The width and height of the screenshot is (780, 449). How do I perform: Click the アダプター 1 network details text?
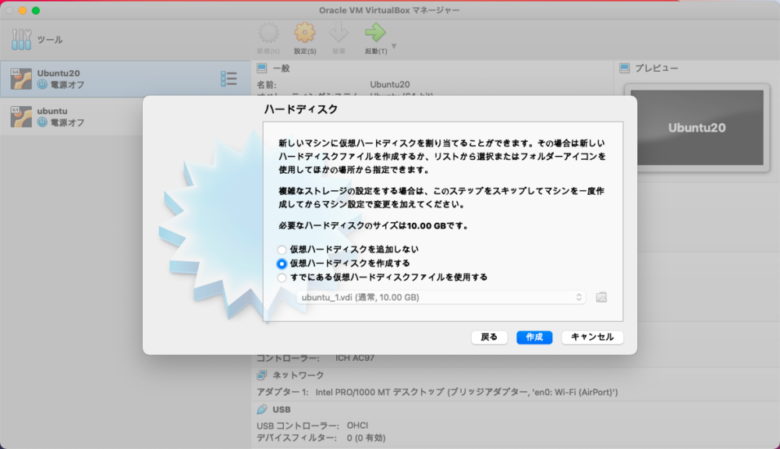point(437,392)
